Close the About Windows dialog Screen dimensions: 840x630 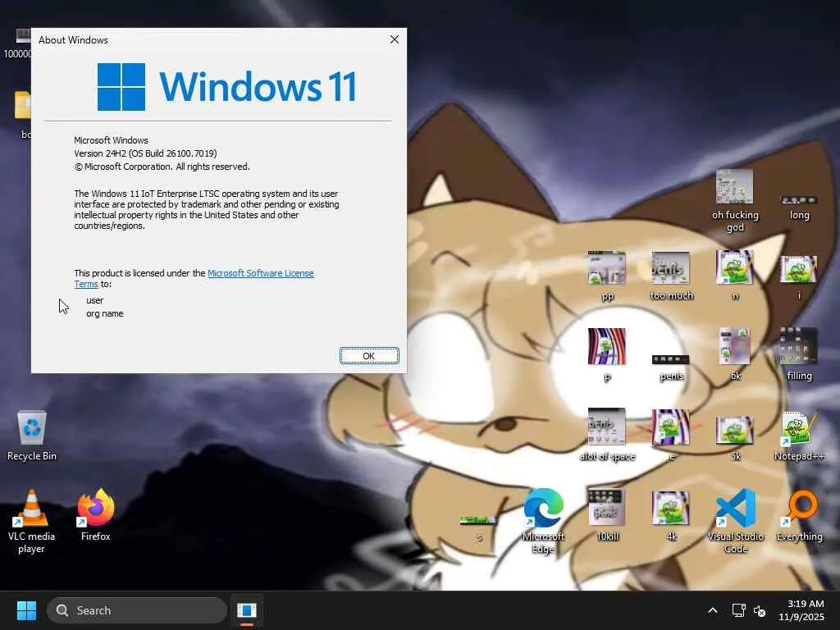click(395, 39)
